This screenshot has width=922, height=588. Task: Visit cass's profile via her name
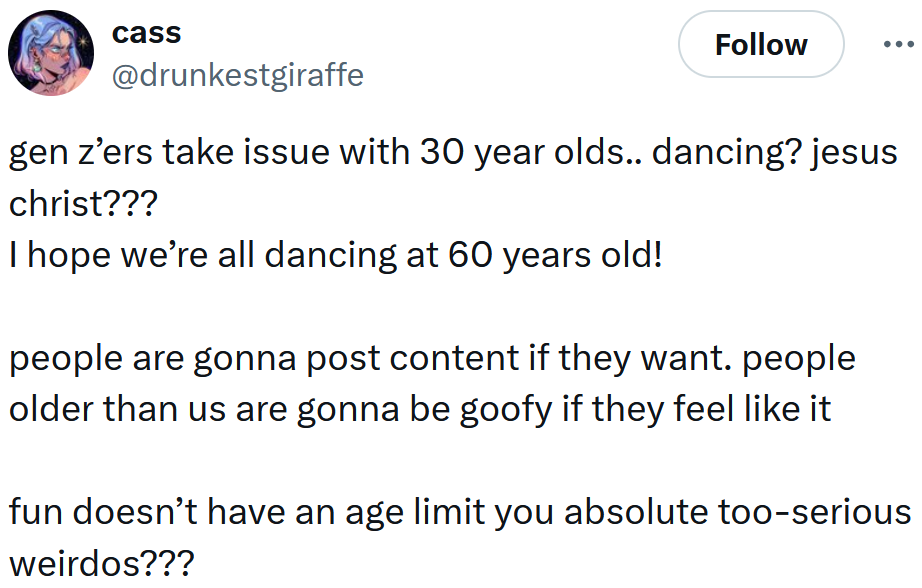147,31
